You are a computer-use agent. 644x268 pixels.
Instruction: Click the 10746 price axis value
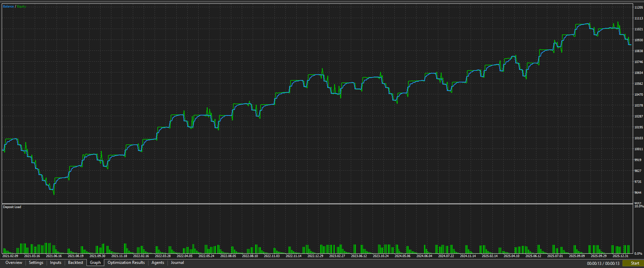[638, 62]
